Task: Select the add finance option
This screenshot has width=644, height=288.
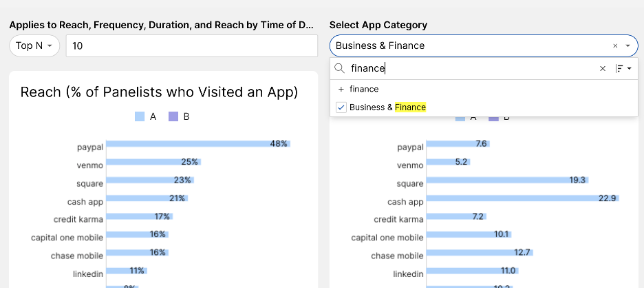Action: [365, 89]
